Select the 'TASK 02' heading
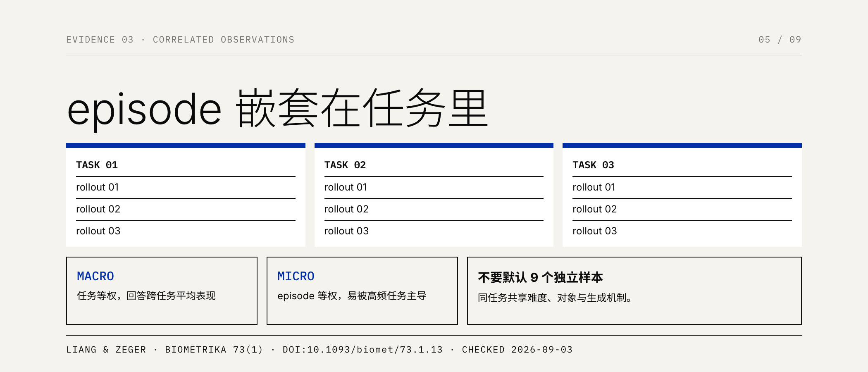This screenshot has height=372, width=868. 345,165
